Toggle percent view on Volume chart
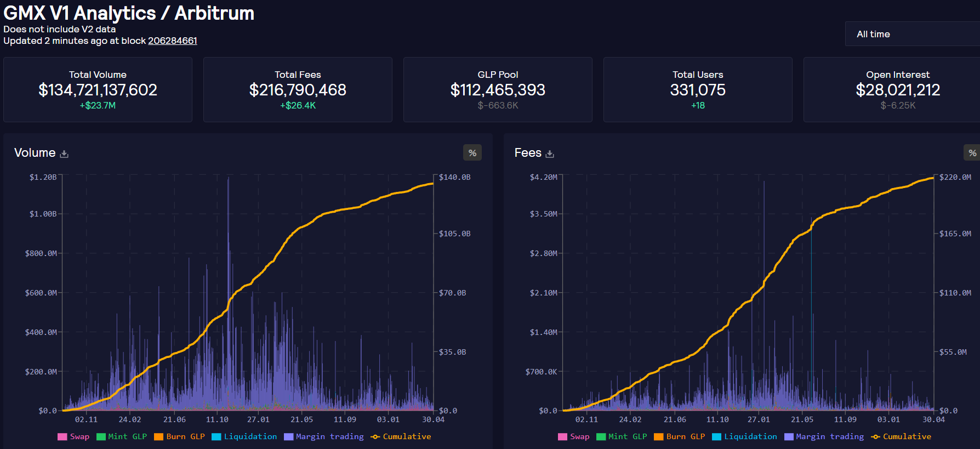Image resolution: width=980 pixels, height=449 pixels. point(472,153)
